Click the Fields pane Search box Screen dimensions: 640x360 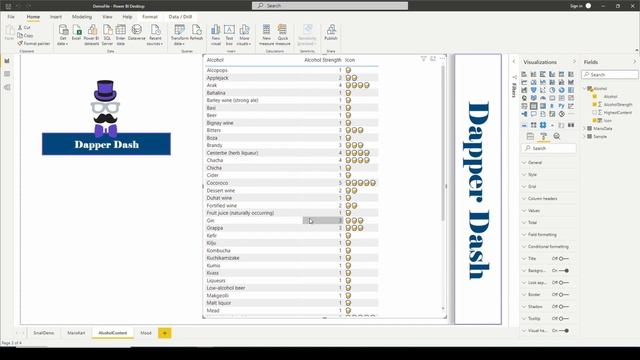[610, 75]
